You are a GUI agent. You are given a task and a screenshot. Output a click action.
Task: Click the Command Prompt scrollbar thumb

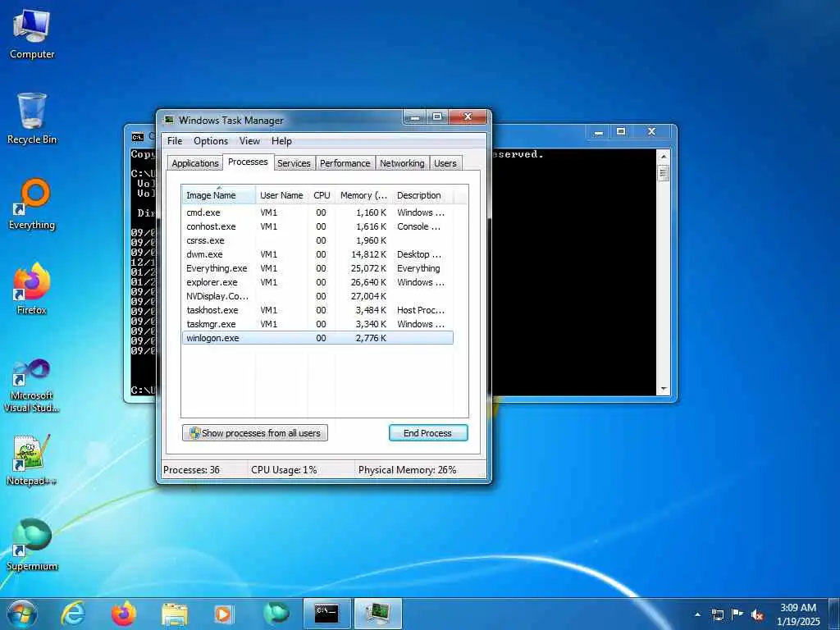point(664,173)
